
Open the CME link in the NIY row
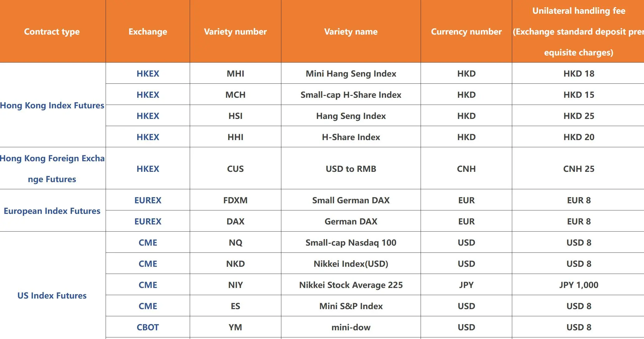(148, 285)
